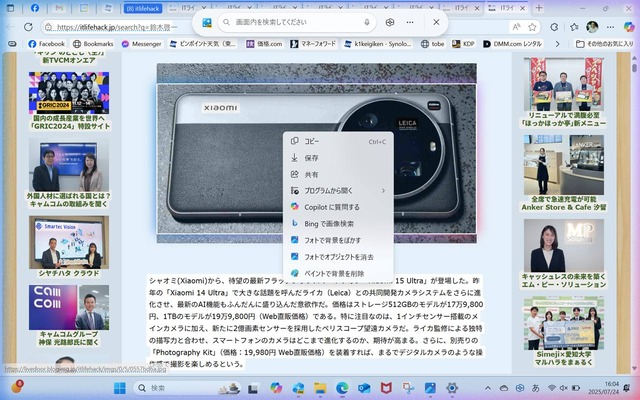Screen dimensions: 640x400
Task: Expand プログラムから開く submenu
Action: [x=338, y=191]
